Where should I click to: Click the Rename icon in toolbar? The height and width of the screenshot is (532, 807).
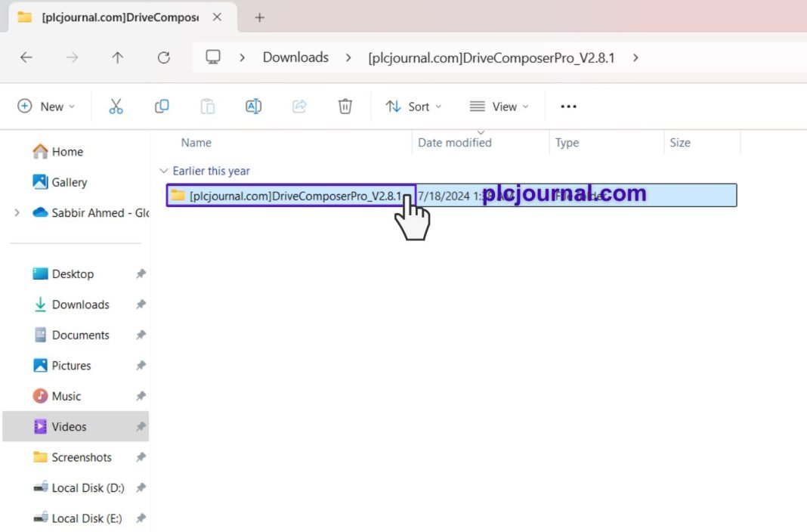pyautogui.click(x=253, y=107)
